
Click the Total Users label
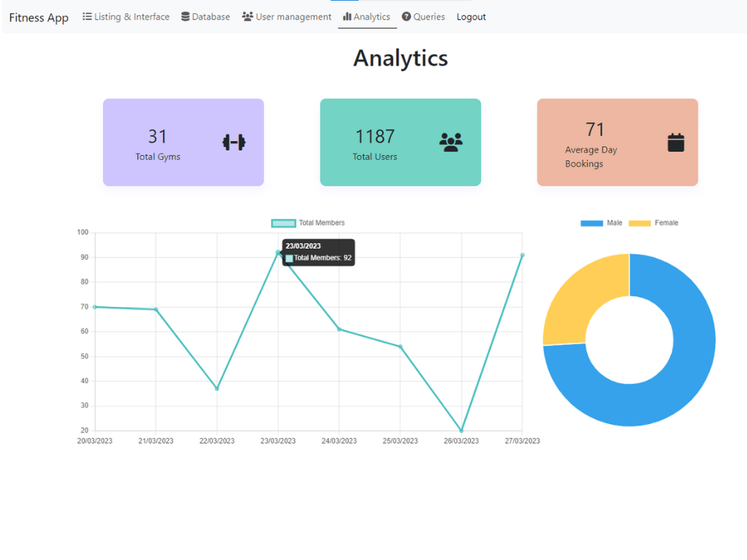(375, 157)
